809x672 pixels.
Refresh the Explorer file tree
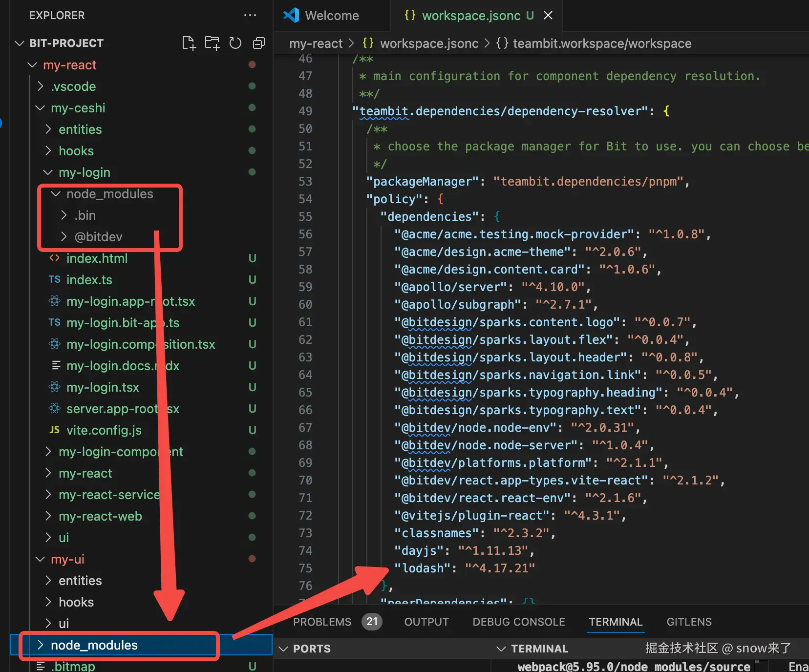[235, 43]
